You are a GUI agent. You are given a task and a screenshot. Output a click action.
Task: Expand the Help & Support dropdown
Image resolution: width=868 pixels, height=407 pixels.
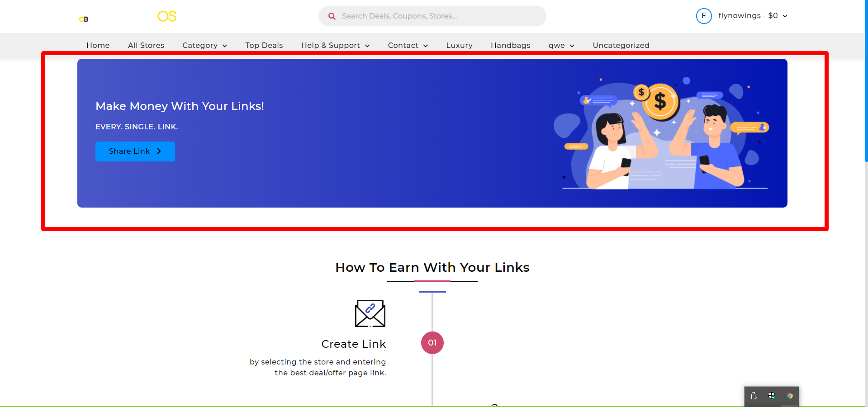pyautogui.click(x=336, y=45)
